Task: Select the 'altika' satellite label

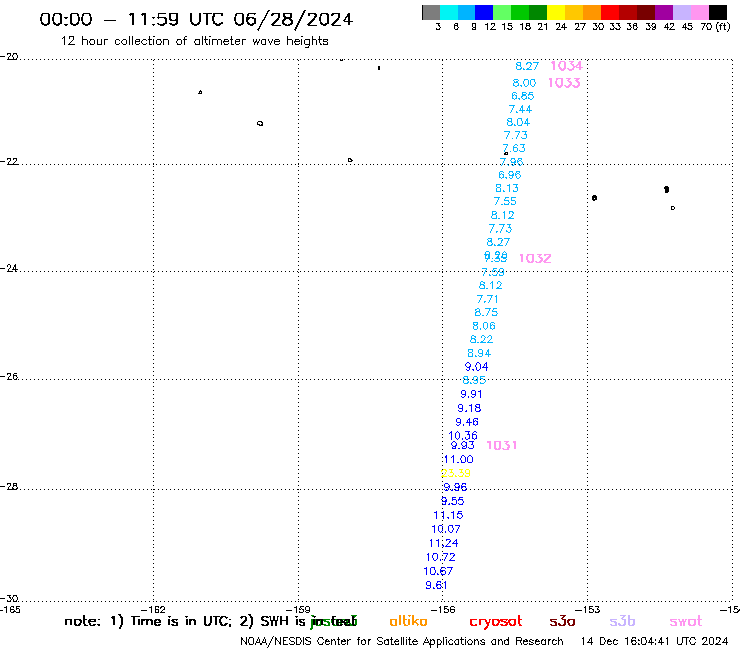Action: pos(408,621)
